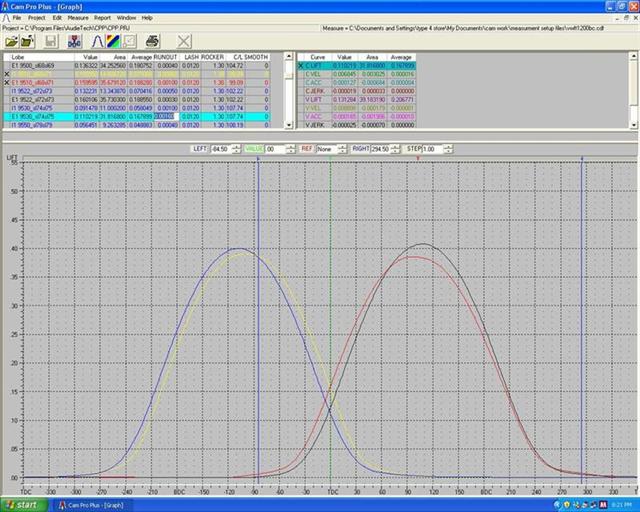Click the printer icon in toolbar
Image resolution: width=640 pixels, height=512 pixels.
[152, 41]
